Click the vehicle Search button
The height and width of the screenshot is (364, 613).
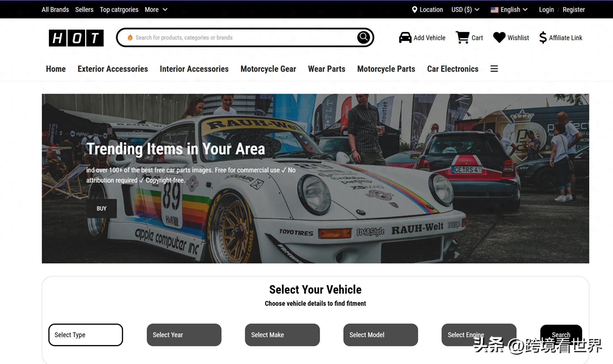click(561, 335)
